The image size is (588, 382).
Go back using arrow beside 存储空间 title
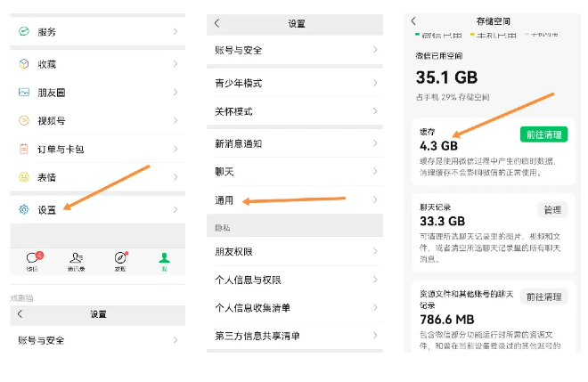pyautogui.click(x=413, y=21)
